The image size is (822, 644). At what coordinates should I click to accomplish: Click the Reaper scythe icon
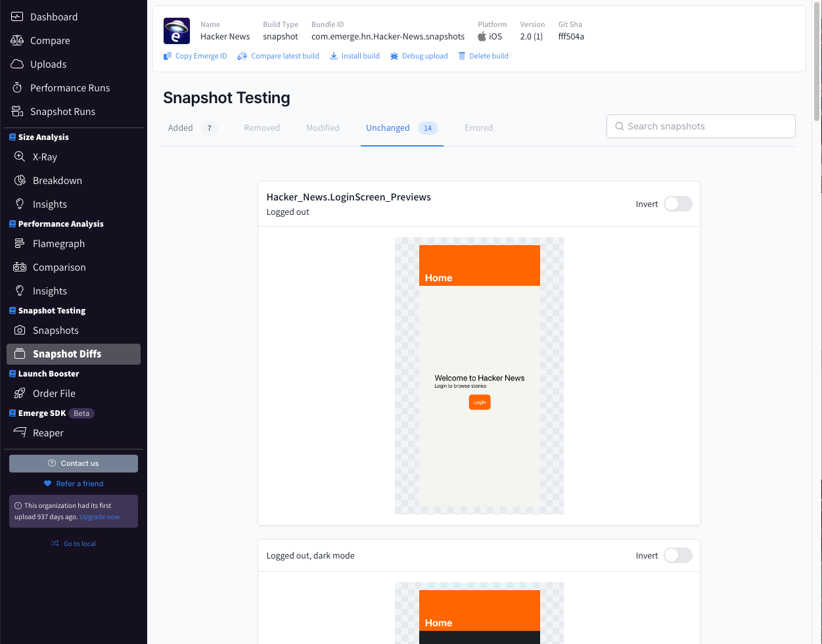[20, 432]
